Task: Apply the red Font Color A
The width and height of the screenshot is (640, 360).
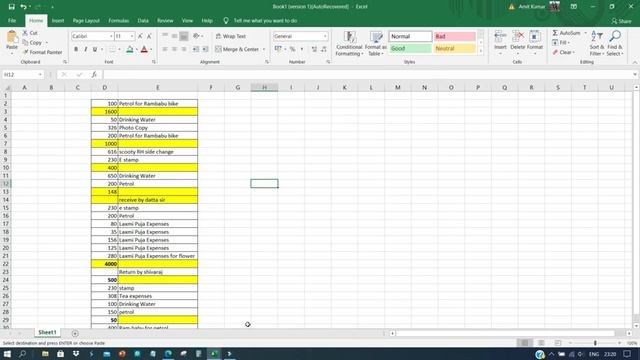Action: pyautogui.click(x=144, y=49)
